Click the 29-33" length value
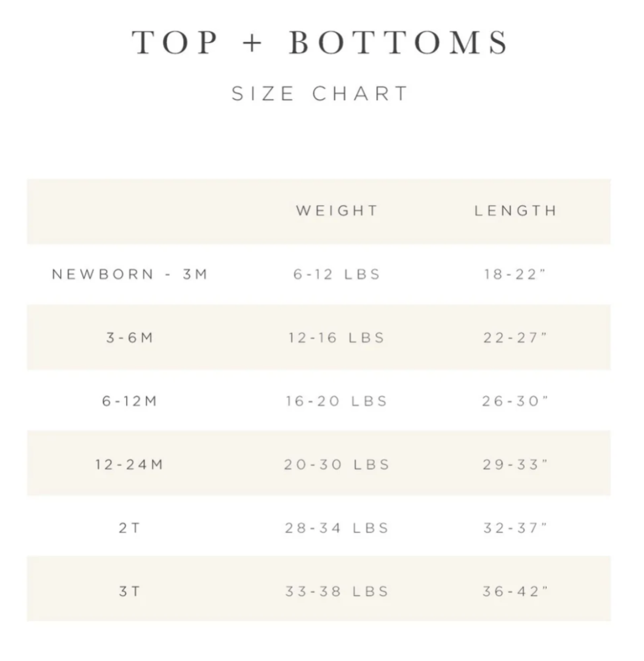 click(515, 465)
